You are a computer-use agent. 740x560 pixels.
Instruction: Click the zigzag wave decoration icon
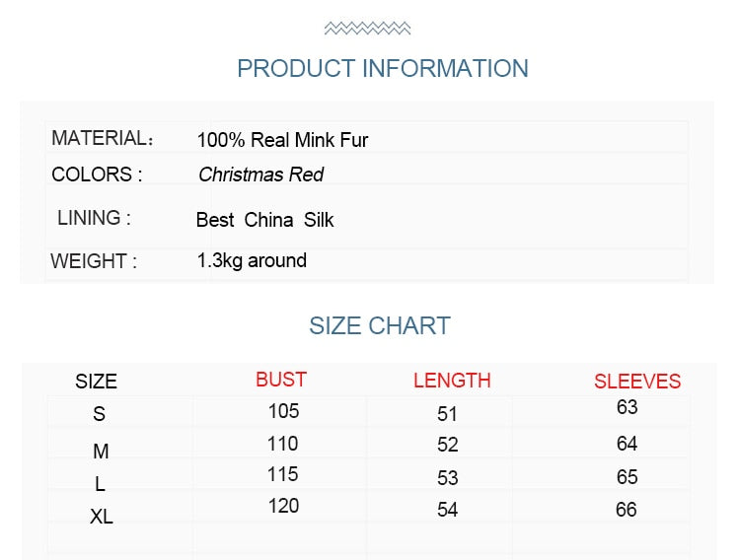point(367,29)
